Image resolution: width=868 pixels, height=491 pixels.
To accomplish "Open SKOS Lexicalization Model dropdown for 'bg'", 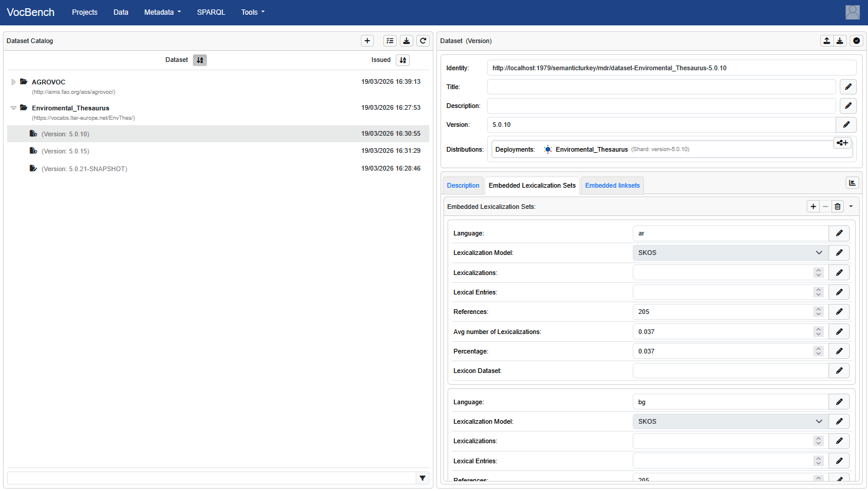I will pyautogui.click(x=731, y=421).
